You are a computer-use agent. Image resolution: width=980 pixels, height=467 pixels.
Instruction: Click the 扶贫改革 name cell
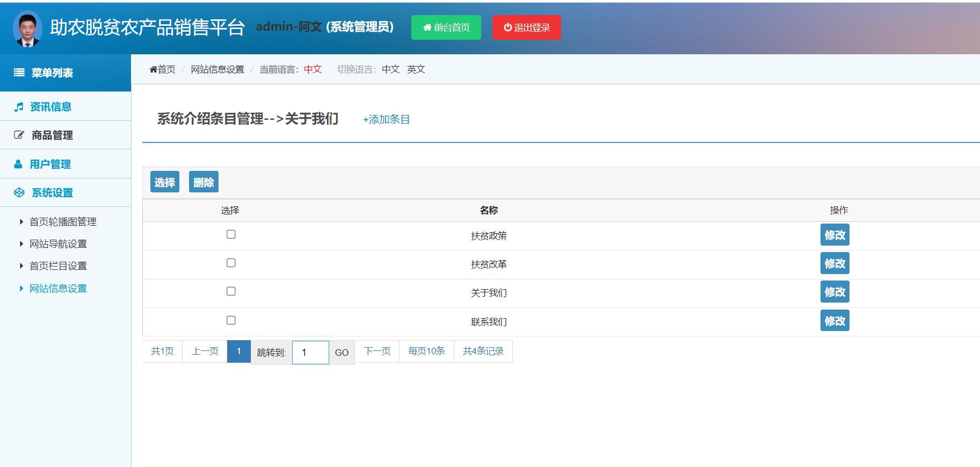489,264
